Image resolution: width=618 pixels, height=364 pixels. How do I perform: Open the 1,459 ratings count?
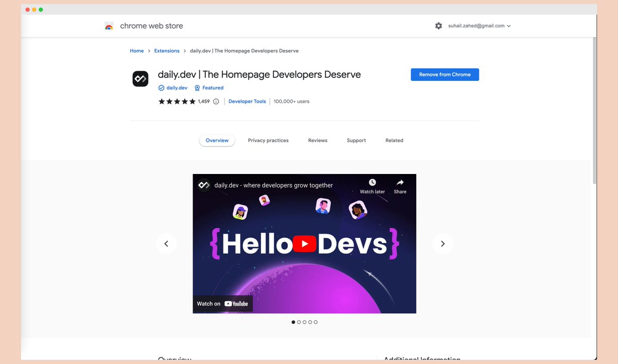tap(204, 101)
